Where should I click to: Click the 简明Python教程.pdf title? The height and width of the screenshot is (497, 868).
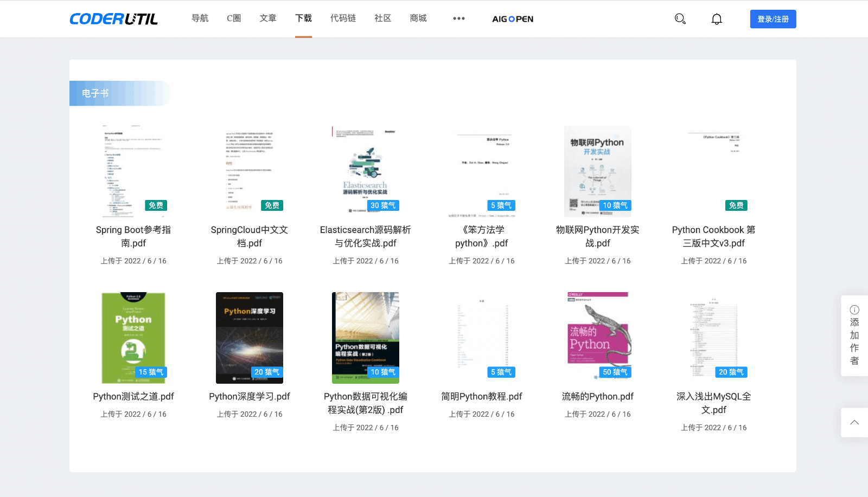tap(482, 396)
